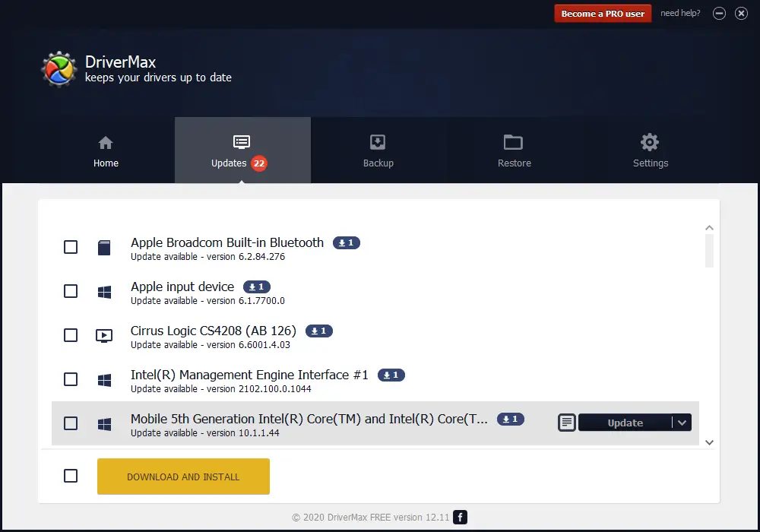Click download badge next to Cirrus Logic CS4208
This screenshot has height=532, width=760.
[319, 331]
